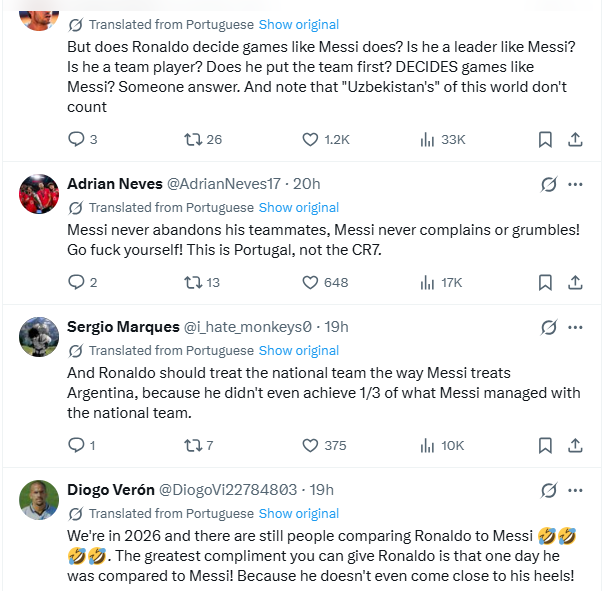This screenshot has width=607, height=591.
Task: Bookmark the top tweet about Uzbekistan
Action: (x=545, y=139)
